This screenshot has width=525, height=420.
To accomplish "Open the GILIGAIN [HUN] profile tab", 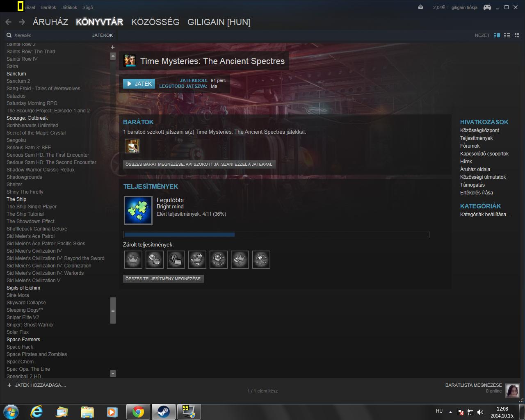I will coord(219,22).
